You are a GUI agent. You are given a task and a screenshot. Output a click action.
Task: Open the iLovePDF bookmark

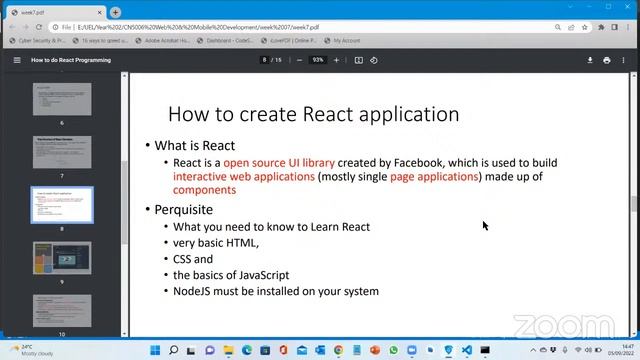click(x=289, y=40)
